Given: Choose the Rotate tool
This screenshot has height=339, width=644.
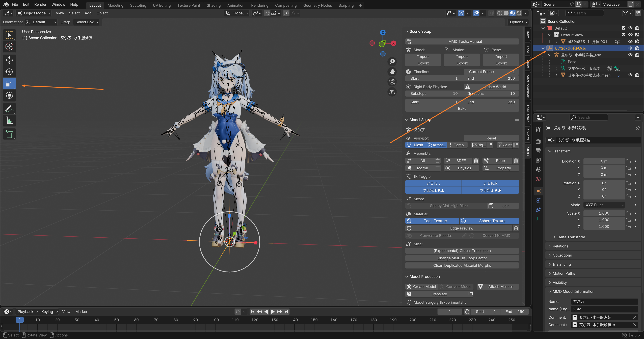Looking at the screenshot, I should (9, 72).
